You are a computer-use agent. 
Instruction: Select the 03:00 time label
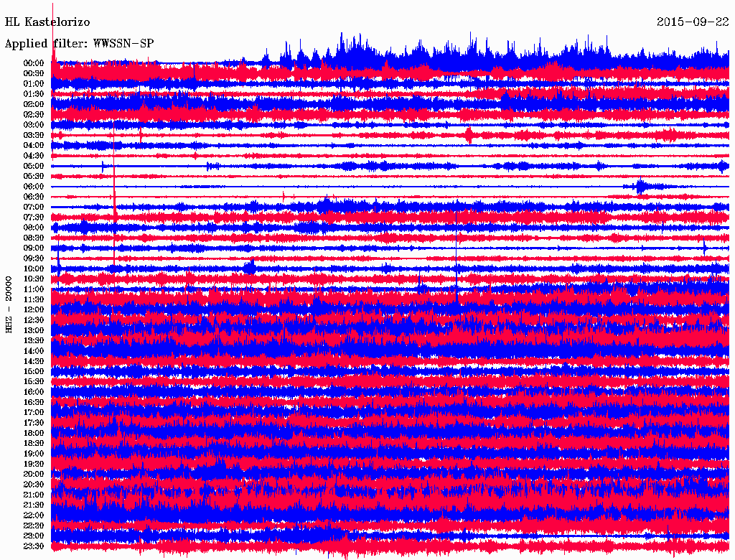[34, 125]
